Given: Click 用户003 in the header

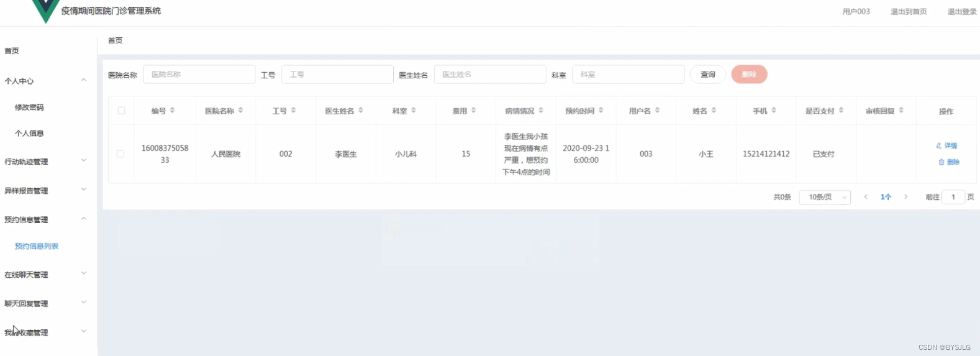Looking at the screenshot, I should tap(856, 12).
